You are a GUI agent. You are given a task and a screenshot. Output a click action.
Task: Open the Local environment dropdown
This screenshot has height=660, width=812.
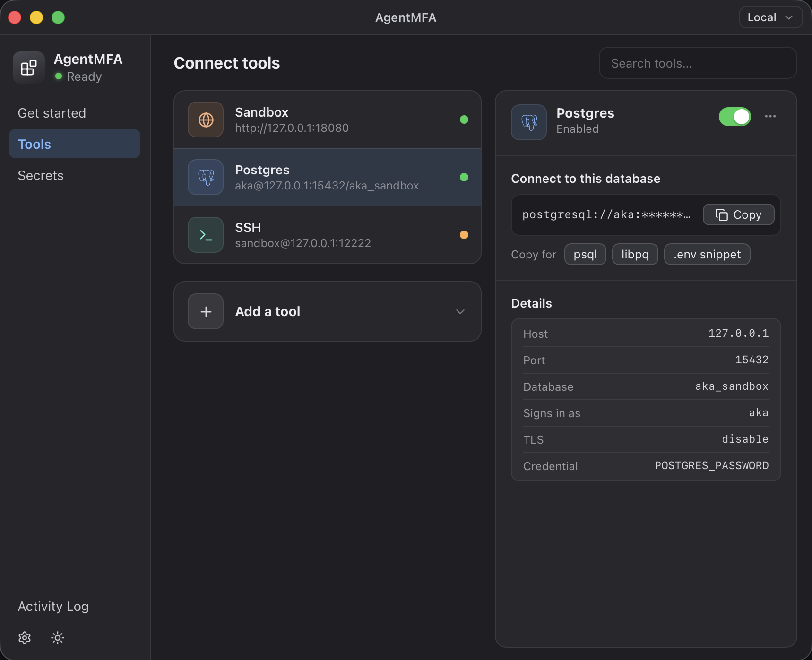point(770,17)
